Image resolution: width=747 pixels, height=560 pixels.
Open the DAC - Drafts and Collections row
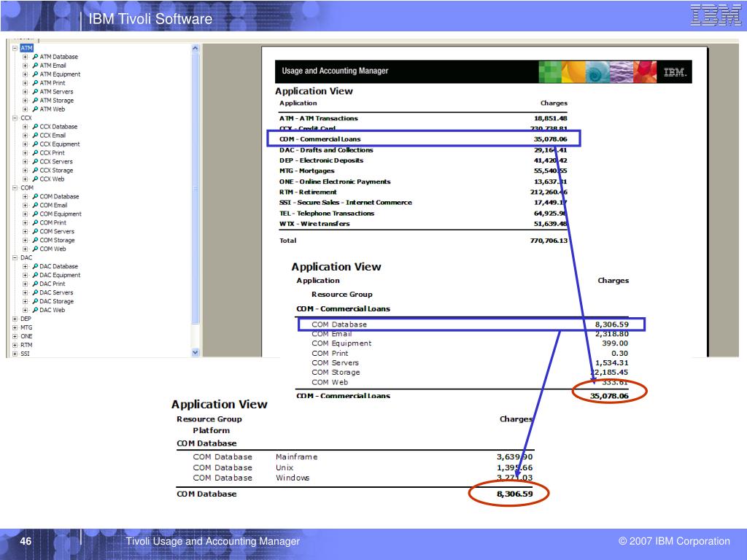(423, 150)
